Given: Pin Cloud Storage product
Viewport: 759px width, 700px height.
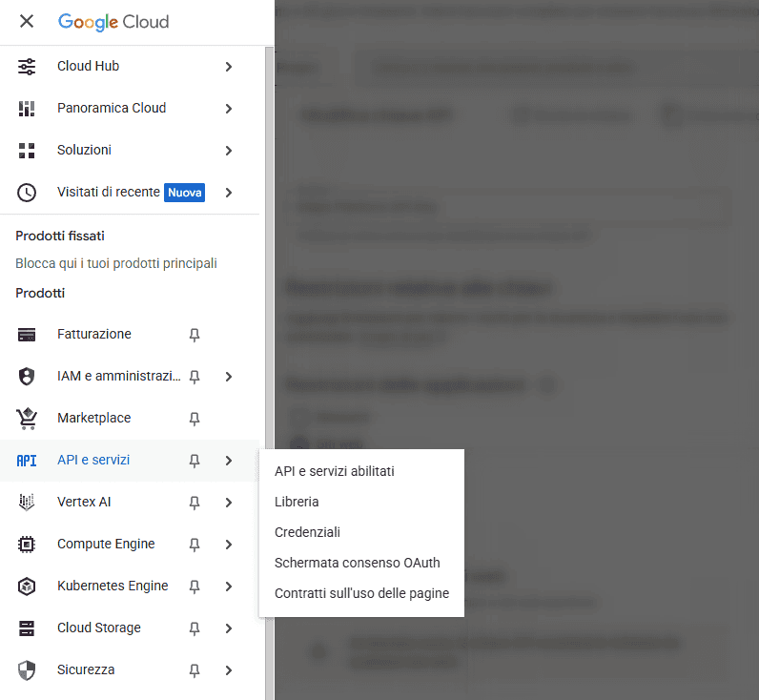Looking at the screenshot, I should [x=195, y=628].
